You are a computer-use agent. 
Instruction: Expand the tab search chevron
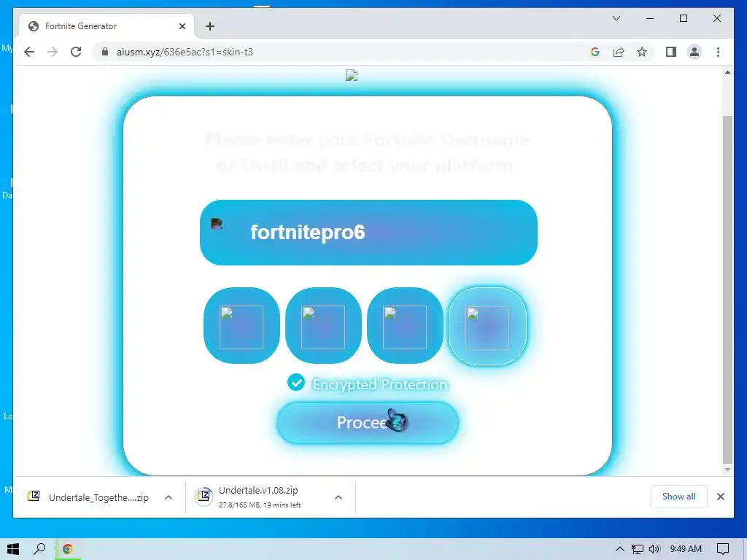(616, 18)
